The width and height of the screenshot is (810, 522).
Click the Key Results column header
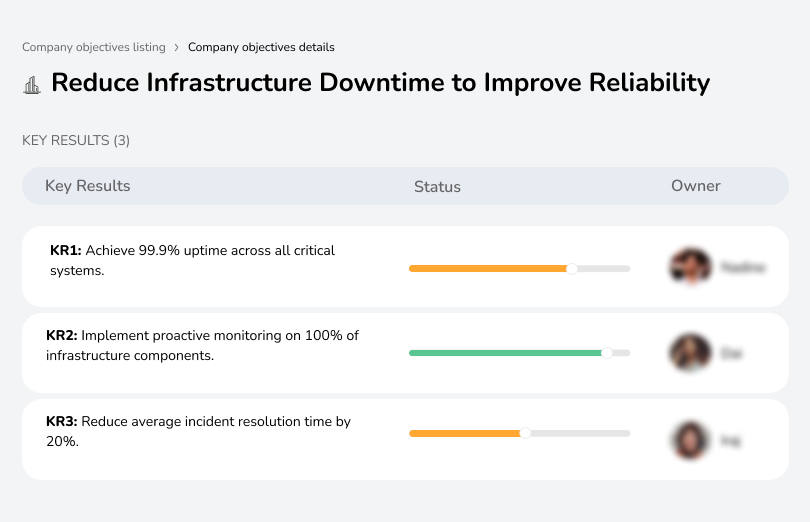[87, 186]
